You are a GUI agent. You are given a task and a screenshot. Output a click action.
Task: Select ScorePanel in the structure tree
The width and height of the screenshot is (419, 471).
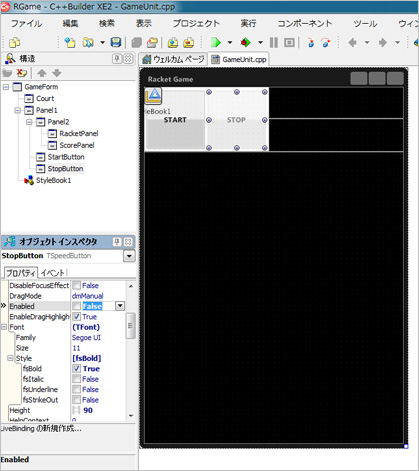click(x=77, y=145)
